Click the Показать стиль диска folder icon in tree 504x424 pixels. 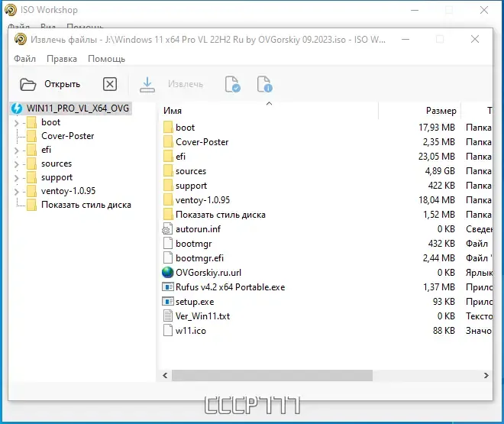31,205
